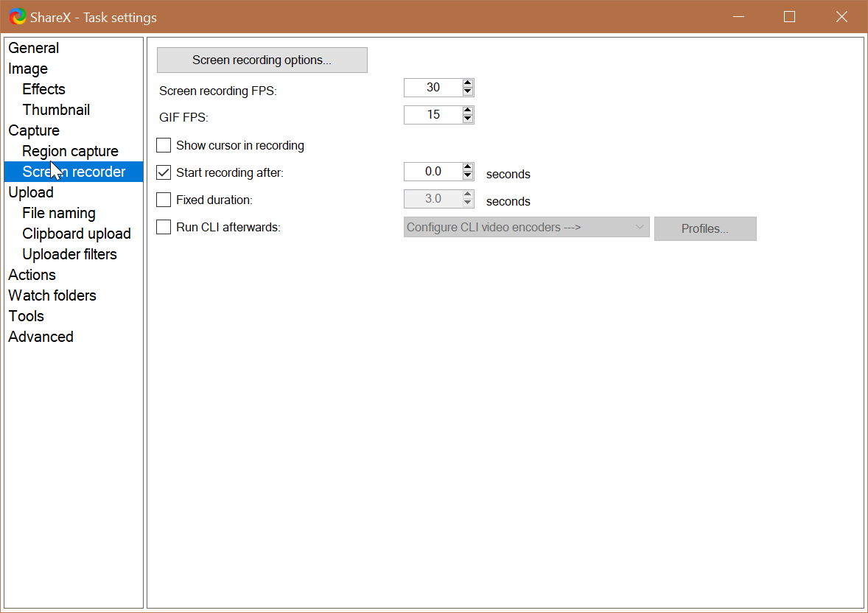The height and width of the screenshot is (613, 868).
Task: Select Region capture in the sidebar
Action: pos(70,150)
